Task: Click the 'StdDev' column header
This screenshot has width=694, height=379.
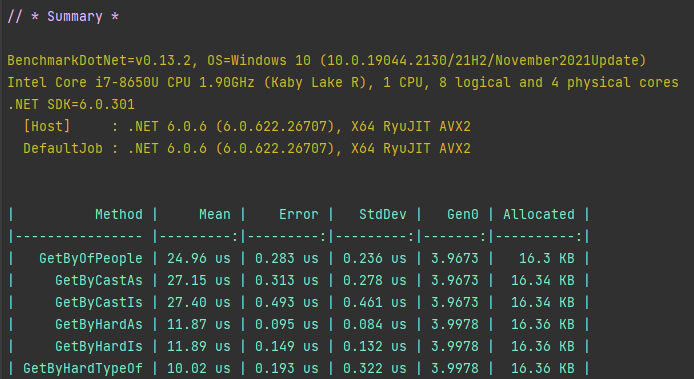Action: [383, 214]
